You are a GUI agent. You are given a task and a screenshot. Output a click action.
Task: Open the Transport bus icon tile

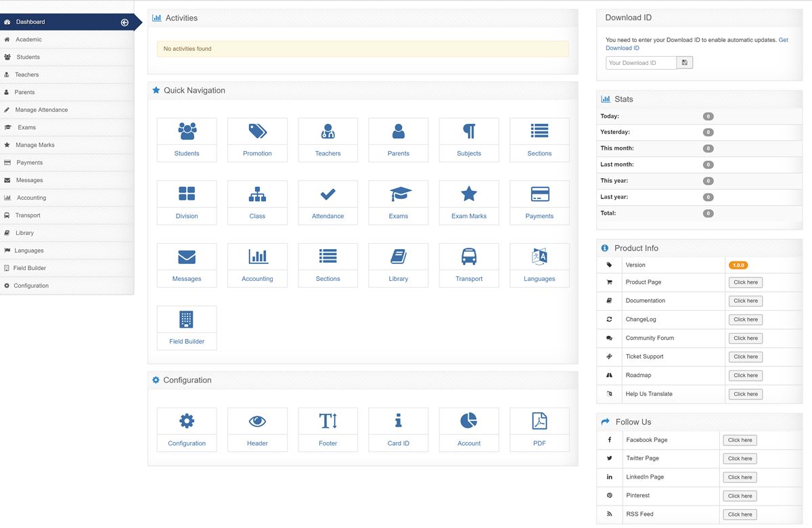tap(469, 257)
